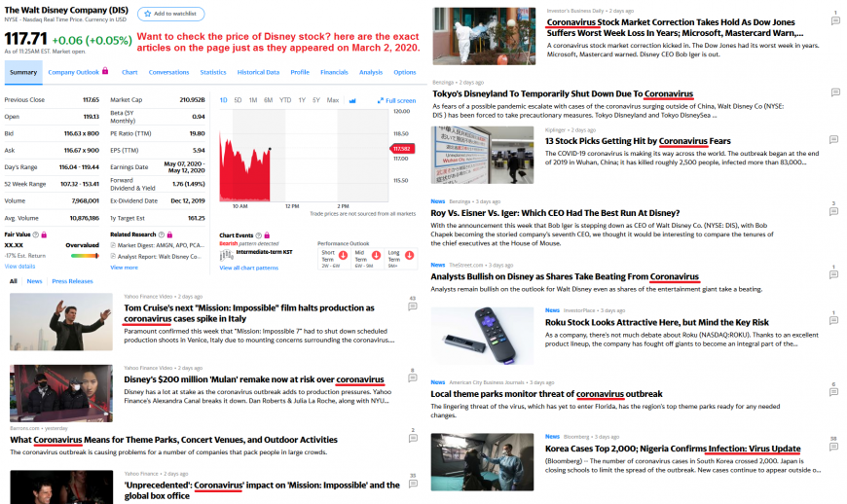Open comments for the 'Unprecedented' box office article
847x504 pixels.
tap(413, 484)
